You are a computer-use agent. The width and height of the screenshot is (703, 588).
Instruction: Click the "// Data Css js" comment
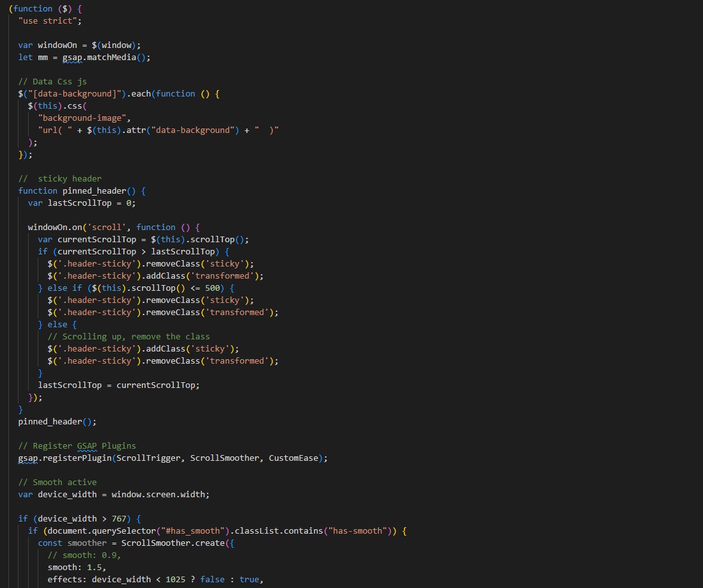[52, 82]
